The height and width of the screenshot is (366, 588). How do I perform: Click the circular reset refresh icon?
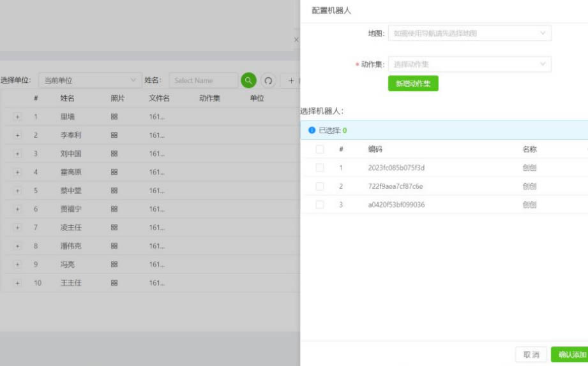268,80
